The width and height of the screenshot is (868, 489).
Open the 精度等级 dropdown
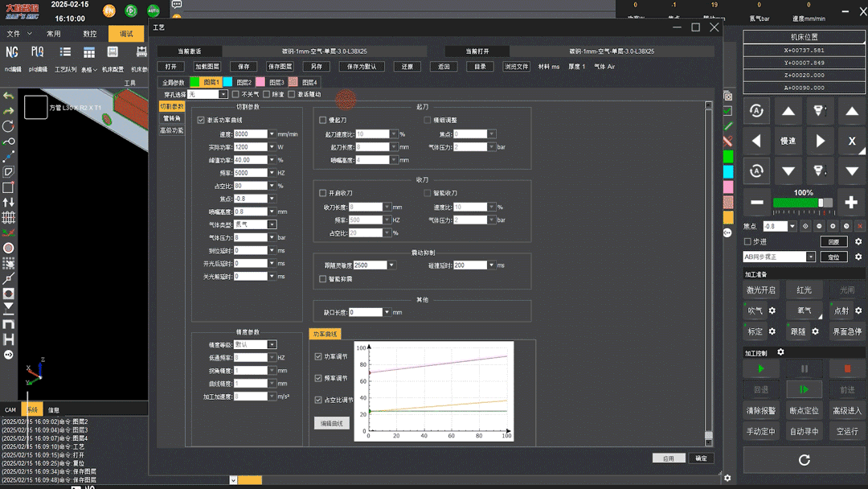click(272, 344)
